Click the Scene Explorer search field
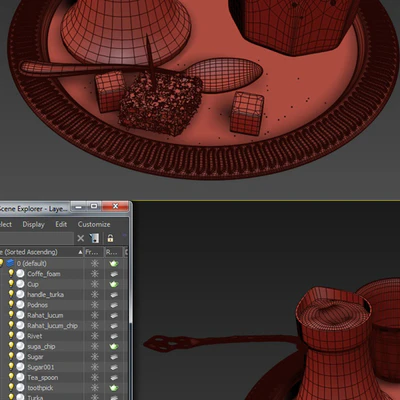400x400 pixels. [x=36, y=238]
